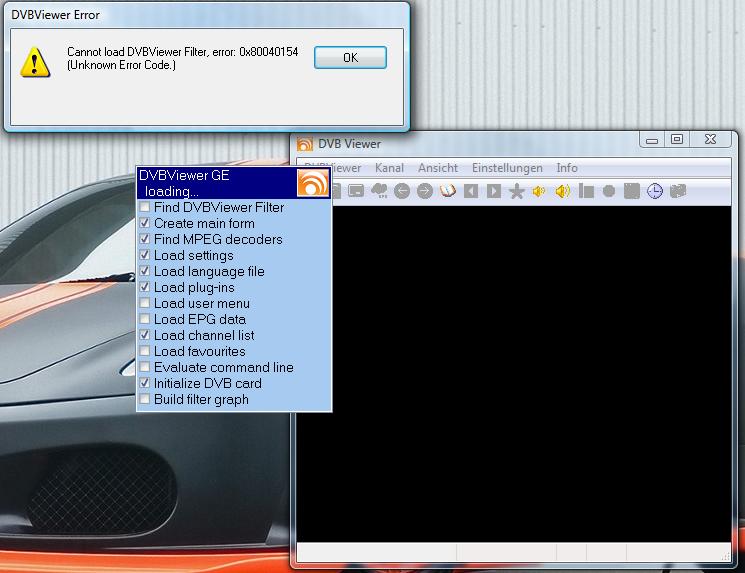Click the left arrow previous channel icon

click(x=402, y=191)
